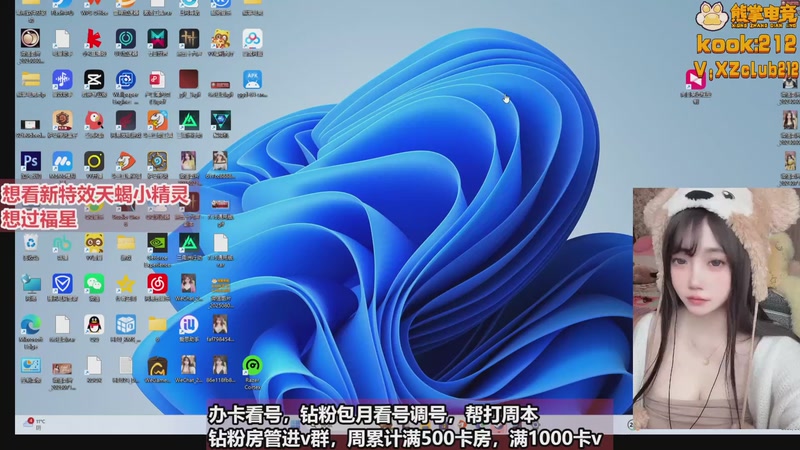The height and width of the screenshot is (450, 800).
Task: Launch the yellow ring dark app icon
Action: 94,162
